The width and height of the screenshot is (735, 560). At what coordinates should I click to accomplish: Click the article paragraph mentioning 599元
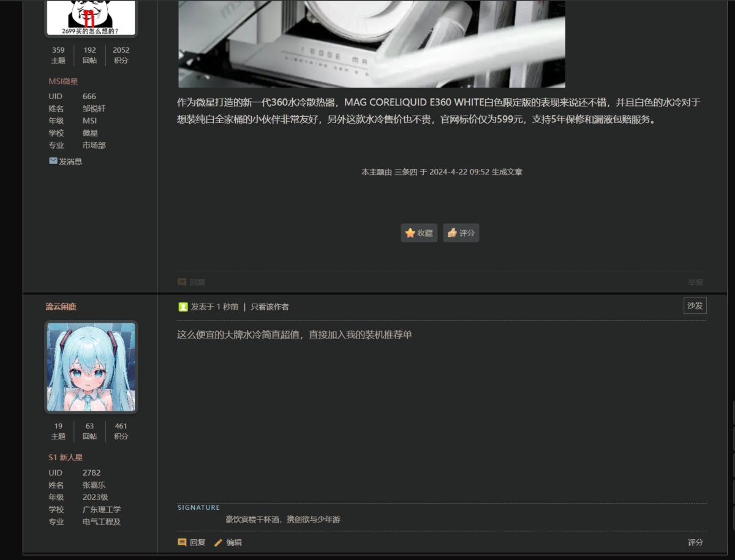click(439, 111)
